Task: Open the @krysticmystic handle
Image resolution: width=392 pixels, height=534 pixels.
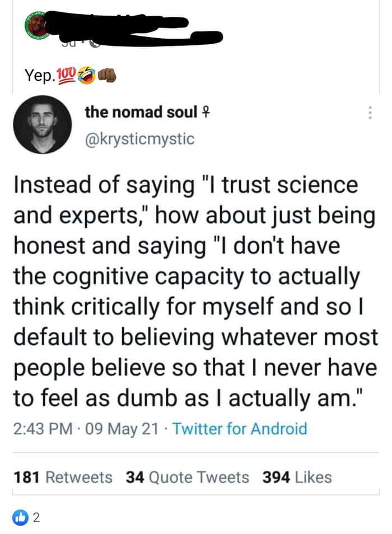Action: pyautogui.click(x=139, y=138)
